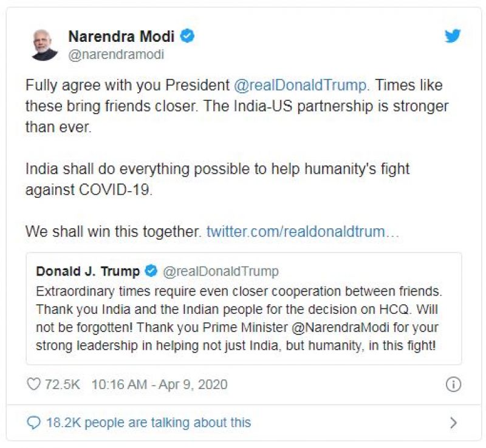Open the tweet info icon

point(453,384)
